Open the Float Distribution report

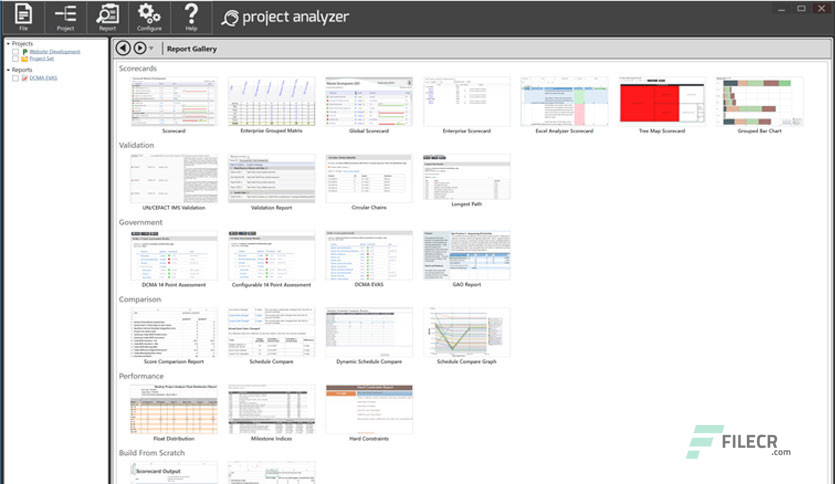pyautogui.click(x=174, y=409)
